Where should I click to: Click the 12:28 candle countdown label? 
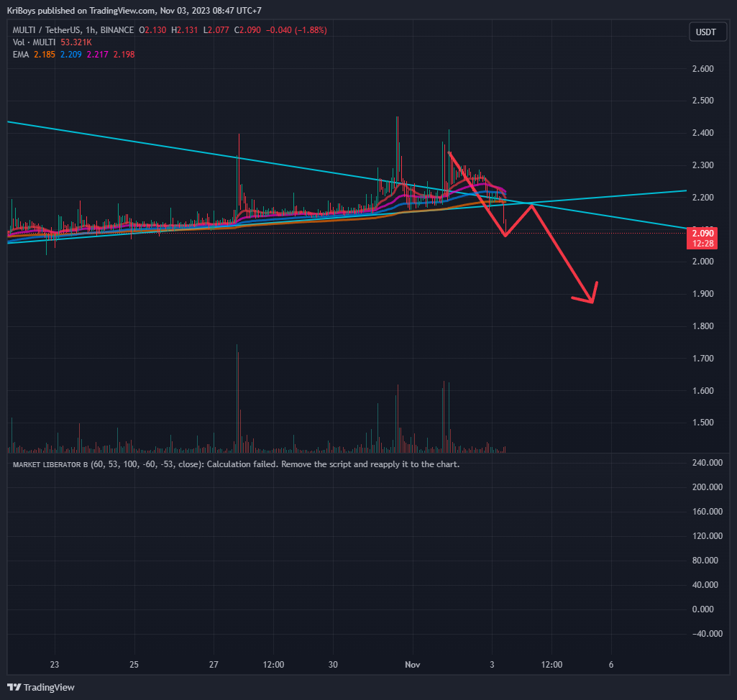click(x=702, y=244)
